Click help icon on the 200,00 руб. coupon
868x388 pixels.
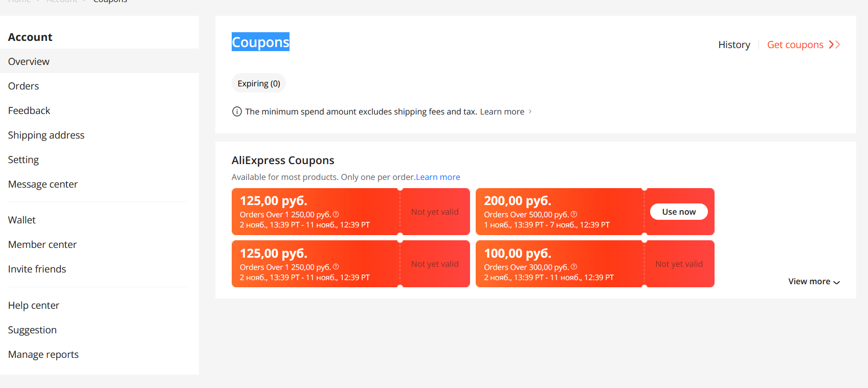click(x=574, y=214)
